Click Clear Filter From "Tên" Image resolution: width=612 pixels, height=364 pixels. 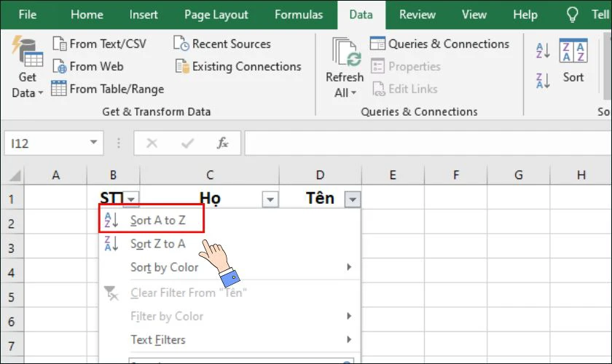point(189,293)
